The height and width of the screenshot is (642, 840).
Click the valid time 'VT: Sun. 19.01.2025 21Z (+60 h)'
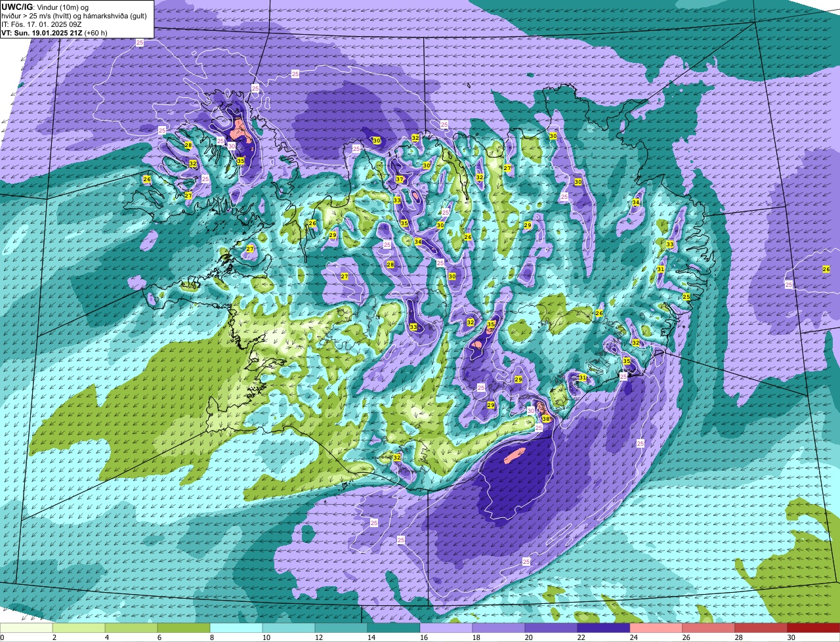54,33
